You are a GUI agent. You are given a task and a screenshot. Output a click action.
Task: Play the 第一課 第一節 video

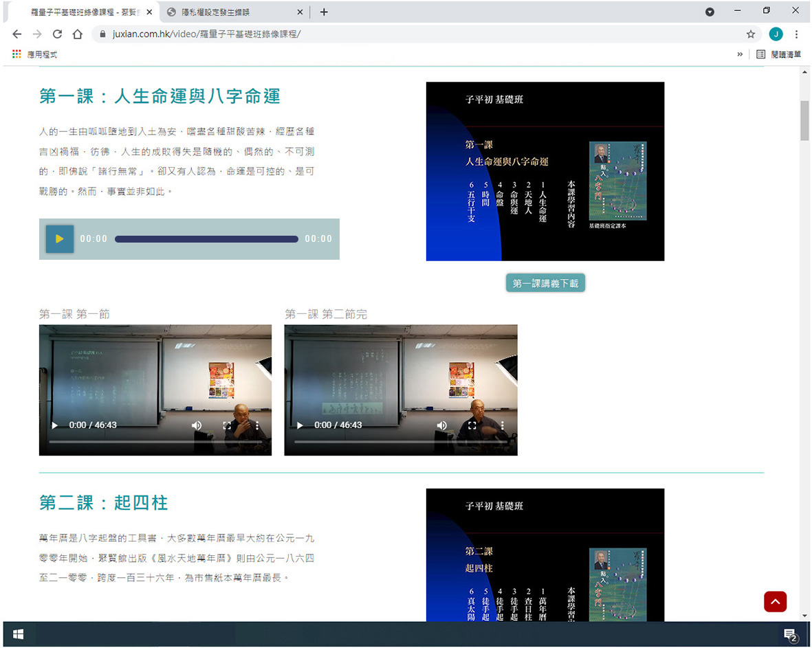(x=54, y=425)
